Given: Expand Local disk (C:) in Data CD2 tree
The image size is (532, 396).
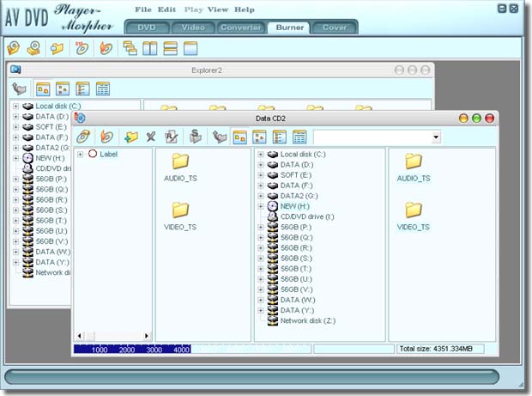Looking at the screenshot, I should pyautogui.click(x=261, y=155).
